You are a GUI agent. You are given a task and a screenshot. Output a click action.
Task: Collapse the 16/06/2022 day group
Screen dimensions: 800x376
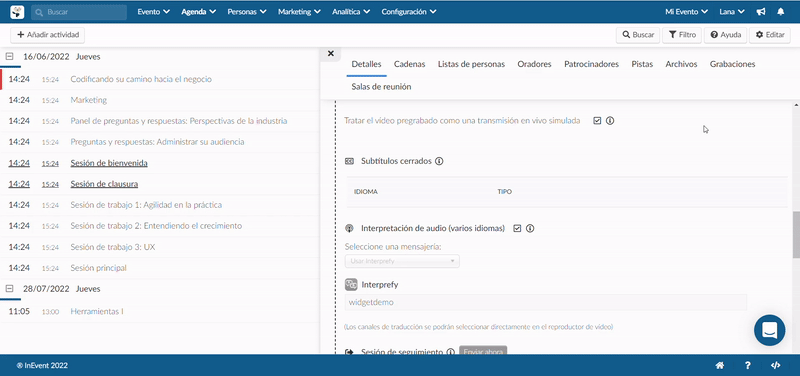coord(9,57)
